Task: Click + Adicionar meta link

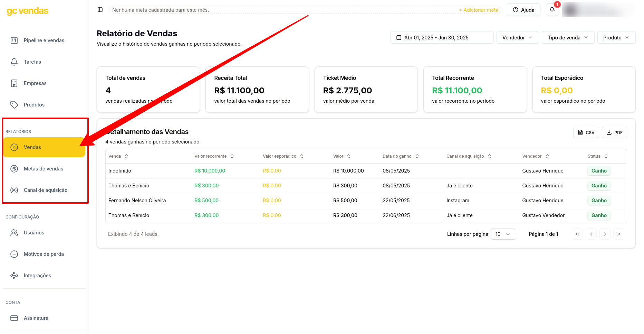Action: tap(479, 10)
